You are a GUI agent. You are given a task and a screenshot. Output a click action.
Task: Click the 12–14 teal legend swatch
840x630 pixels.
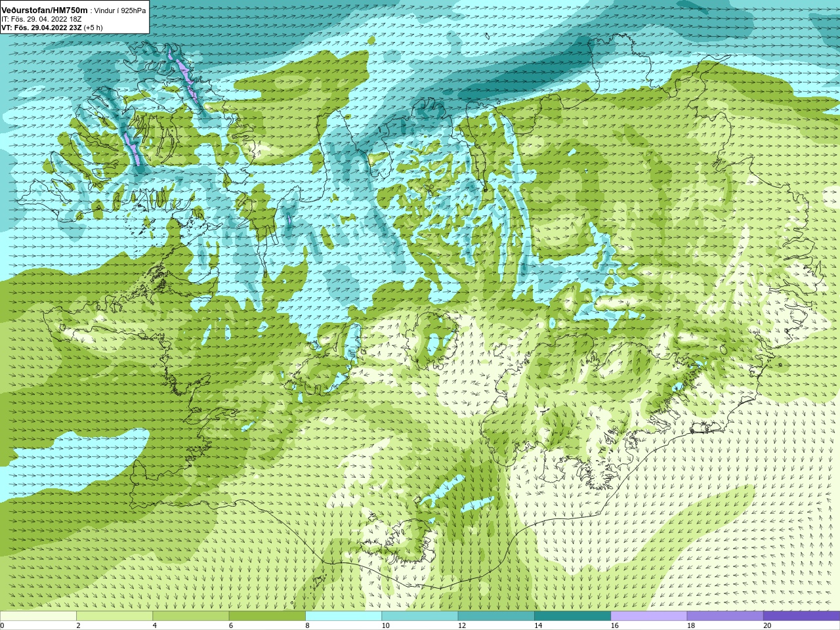[x=496, y=616]
